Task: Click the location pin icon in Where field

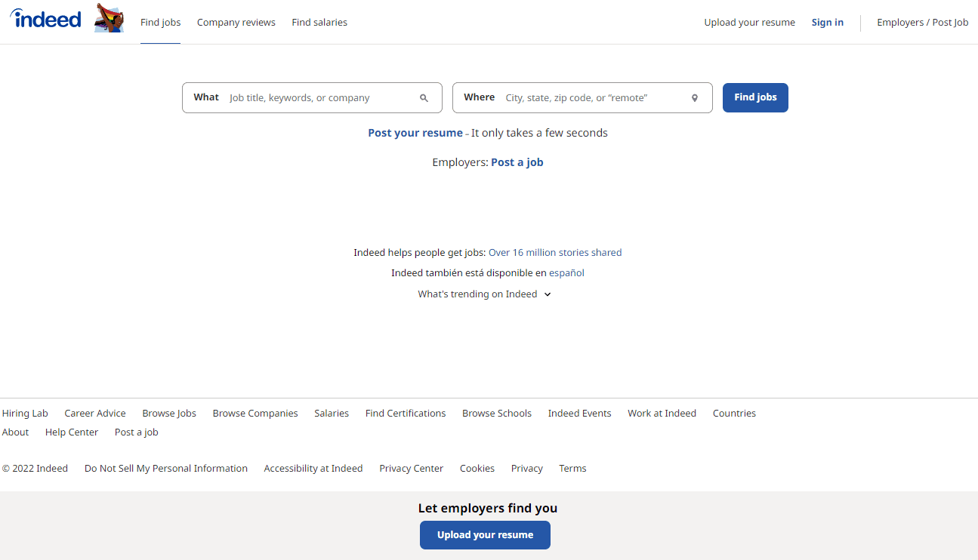Action: click(x=694, y=97)
